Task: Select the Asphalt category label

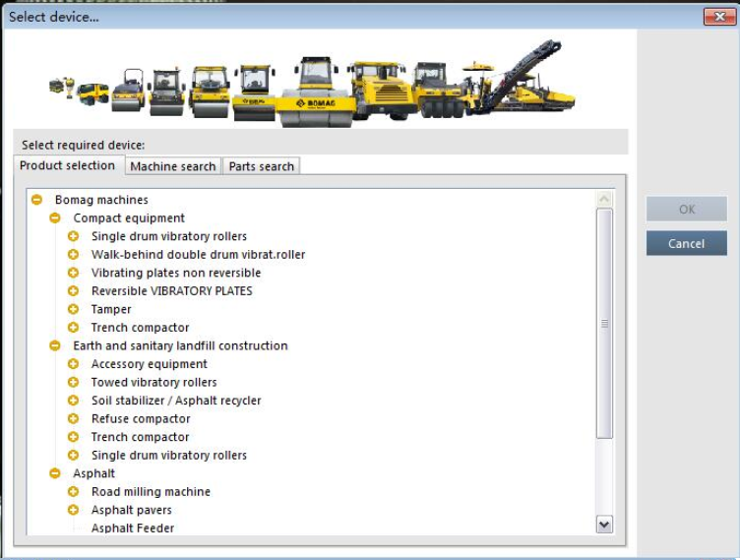Action: 93,473
